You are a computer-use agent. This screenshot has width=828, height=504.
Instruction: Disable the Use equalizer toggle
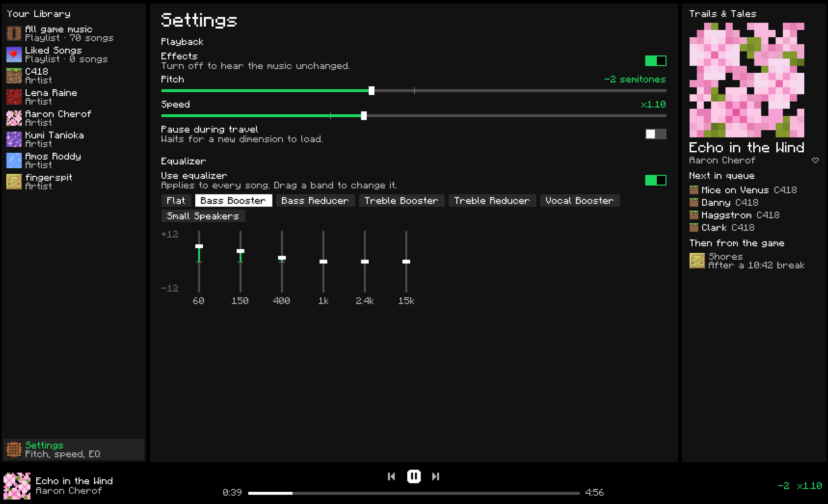[x=655, y=180]
